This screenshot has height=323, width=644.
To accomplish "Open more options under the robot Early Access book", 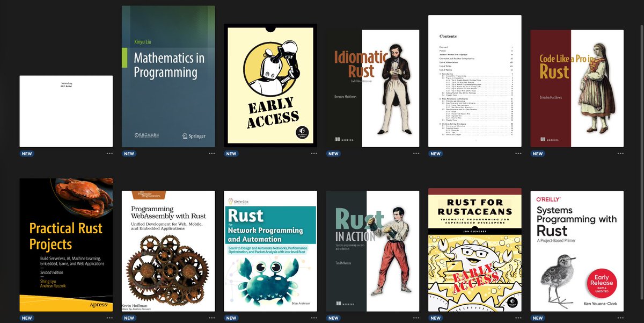I will point(313,154).
